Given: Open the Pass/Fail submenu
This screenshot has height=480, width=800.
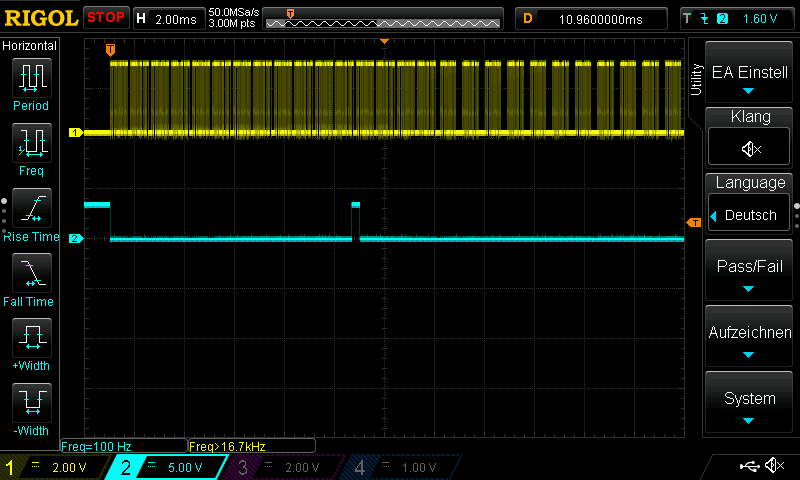Looking at the screenshot, I should (x=749, y=269).
